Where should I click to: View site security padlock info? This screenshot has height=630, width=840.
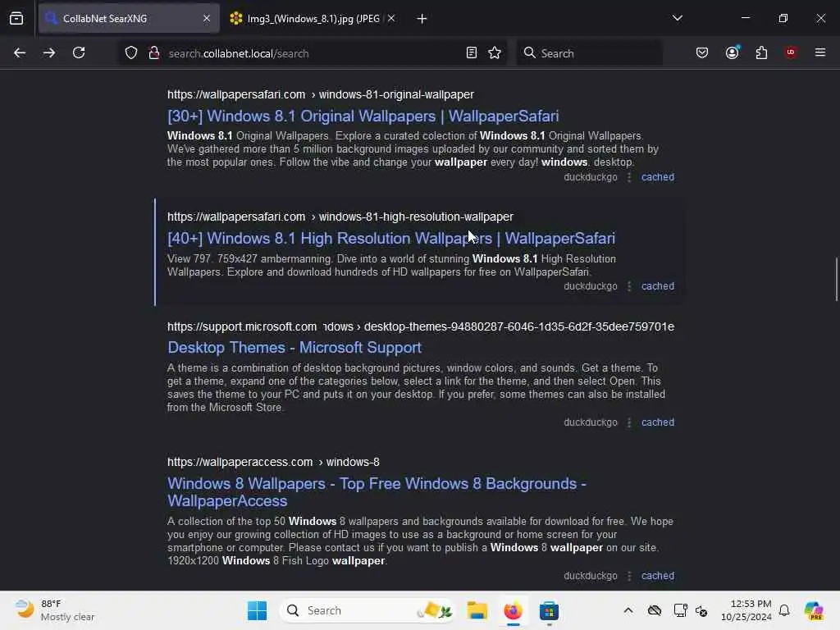[154, 53]
